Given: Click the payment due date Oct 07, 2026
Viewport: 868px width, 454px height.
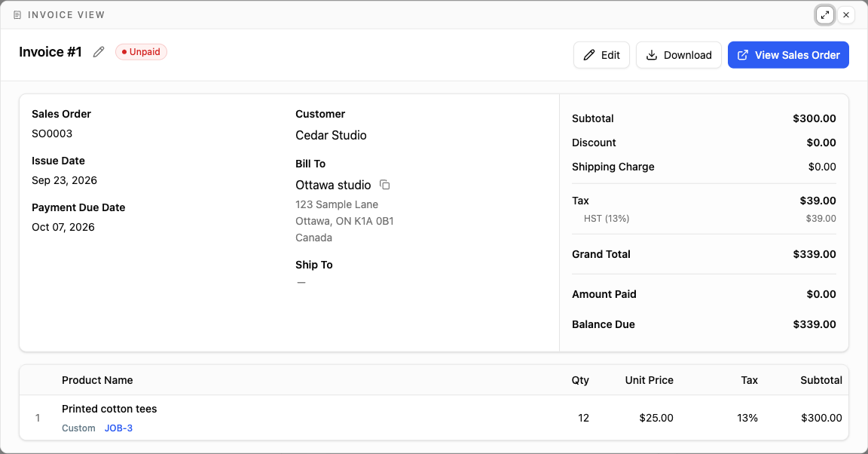Looking at the screenshot, I should [63, 227].
